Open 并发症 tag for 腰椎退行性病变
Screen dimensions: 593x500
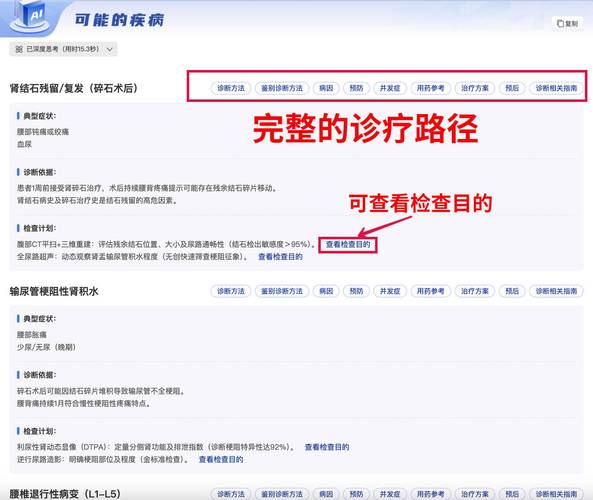coord(390,494)
